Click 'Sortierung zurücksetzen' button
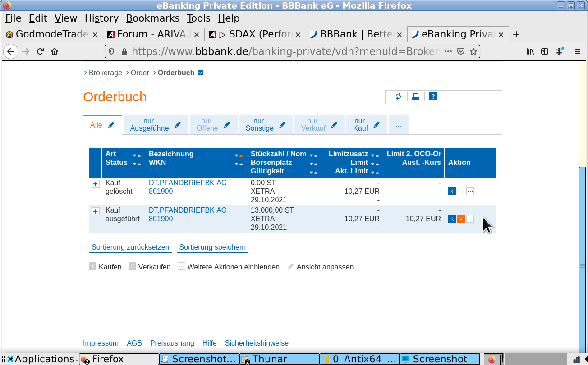The image size is (588, 365). pyautogui.click(x=130, y=247)
